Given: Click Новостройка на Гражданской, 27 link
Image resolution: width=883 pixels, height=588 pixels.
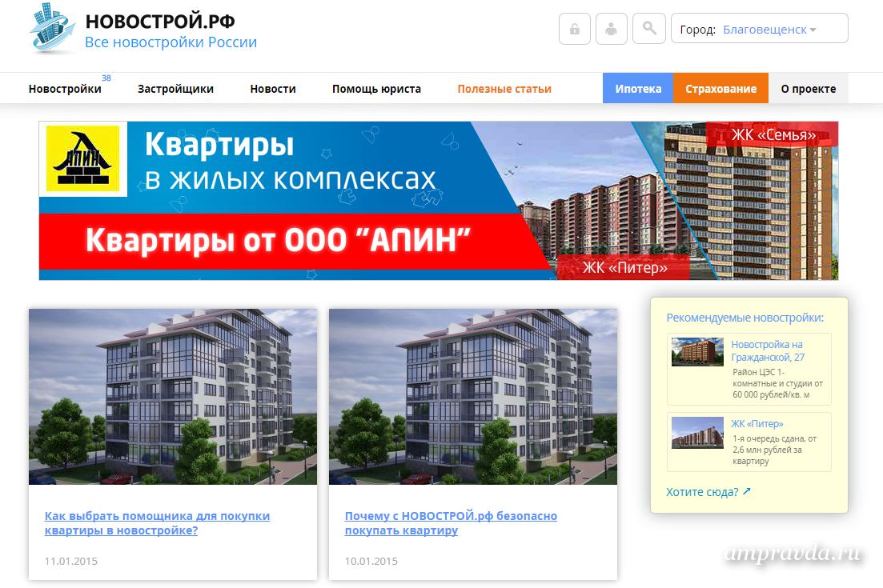Looking at the screenshot, I should tap(768, 350).
